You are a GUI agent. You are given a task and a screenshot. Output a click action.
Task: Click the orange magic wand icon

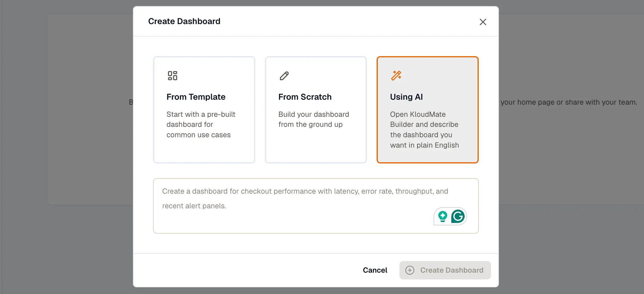(396, 75)
